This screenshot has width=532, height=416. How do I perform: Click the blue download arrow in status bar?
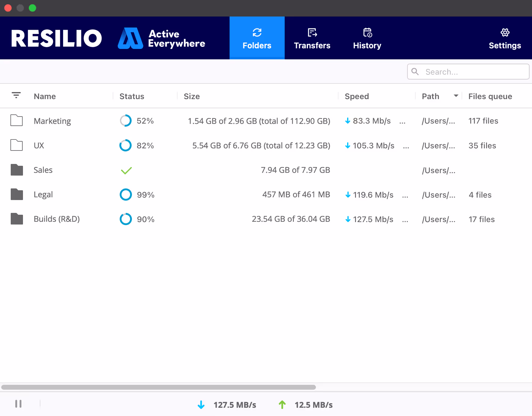[x=201, y=405]
